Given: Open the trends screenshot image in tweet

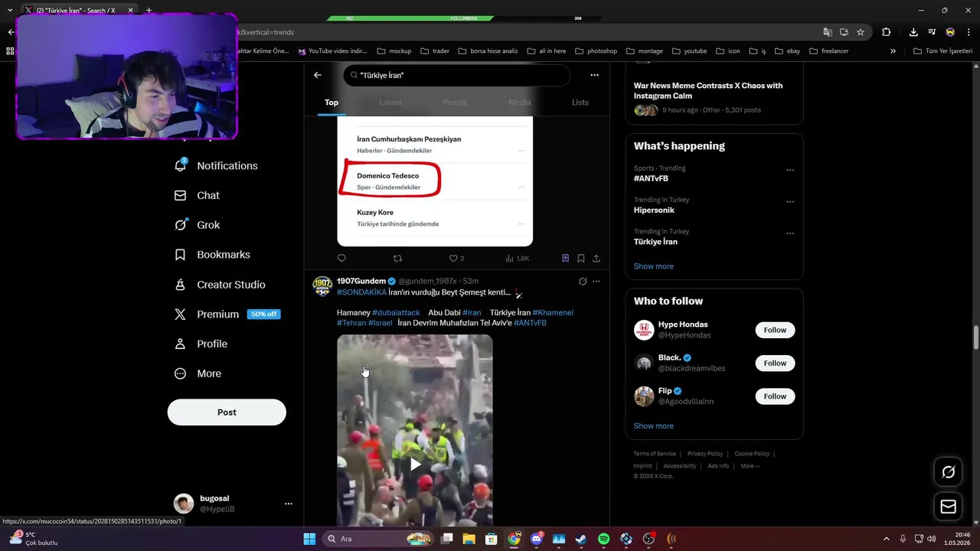Looking at the screenshot, I should click(435, 181).
